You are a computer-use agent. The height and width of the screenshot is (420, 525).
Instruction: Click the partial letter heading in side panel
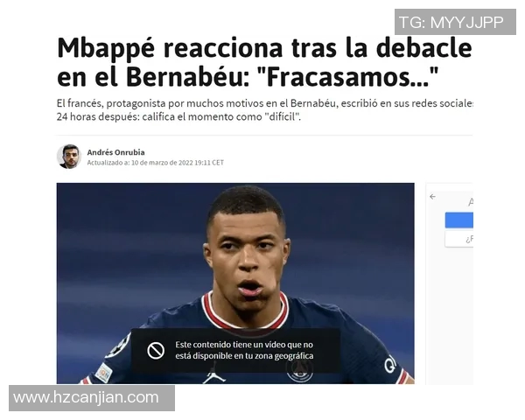471,202
